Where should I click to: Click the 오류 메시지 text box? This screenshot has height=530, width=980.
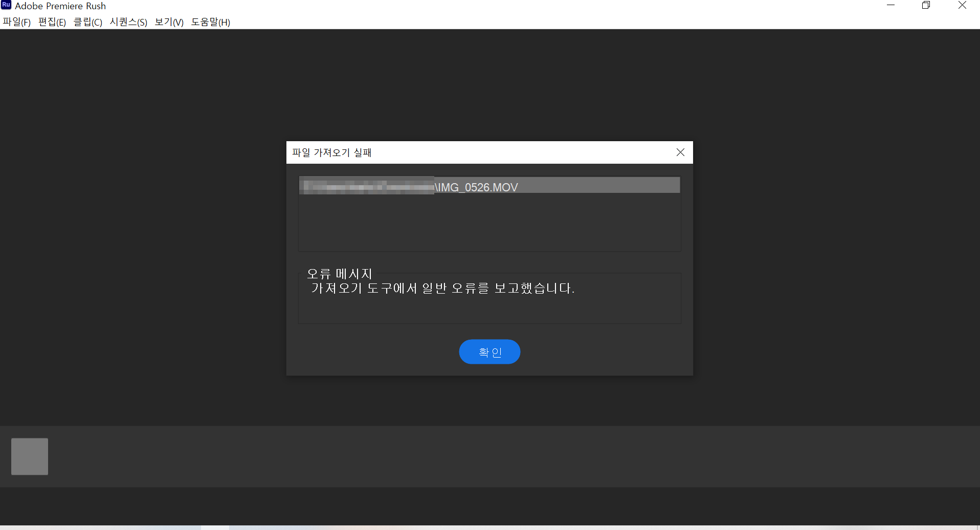point(489,298)
